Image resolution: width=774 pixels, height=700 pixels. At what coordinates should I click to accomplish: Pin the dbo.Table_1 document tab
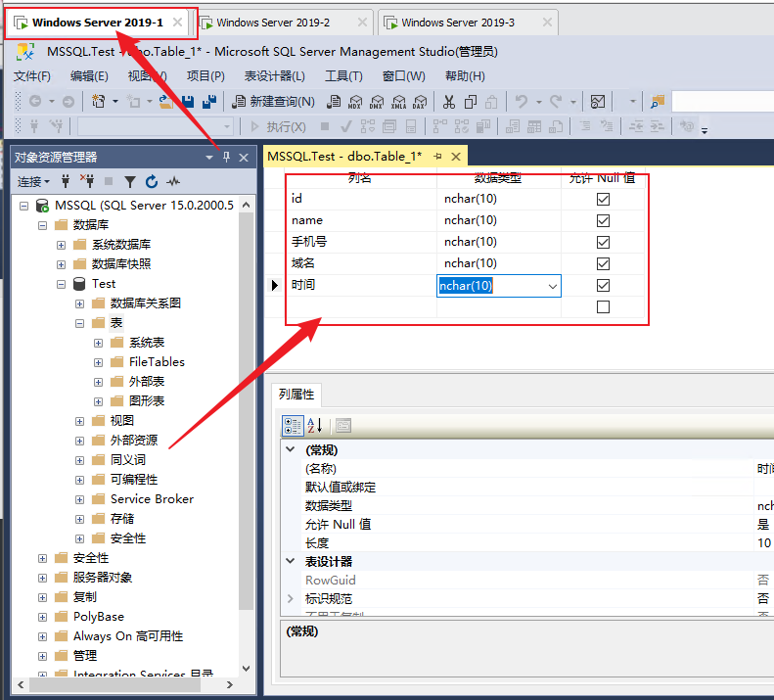pos(437,156)
